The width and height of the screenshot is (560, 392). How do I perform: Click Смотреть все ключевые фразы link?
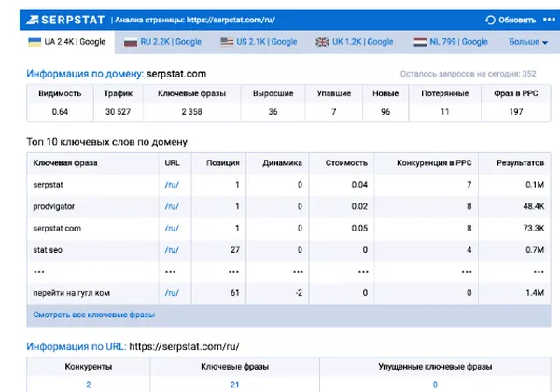coord(94,315)
